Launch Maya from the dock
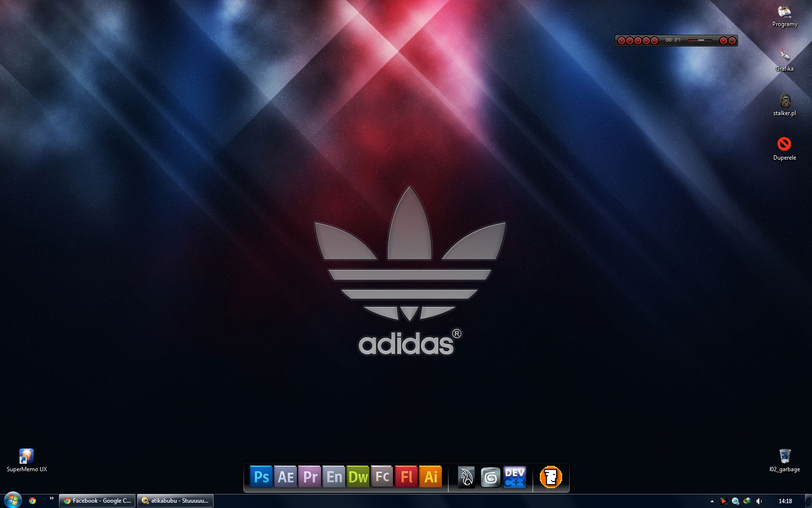This screenshot has height=508, width=812. 466,477
